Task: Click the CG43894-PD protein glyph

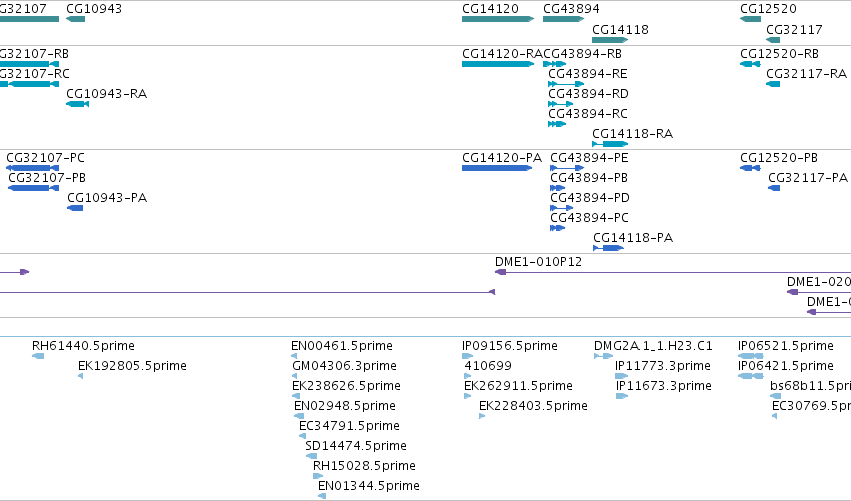Action: [561, 208]
